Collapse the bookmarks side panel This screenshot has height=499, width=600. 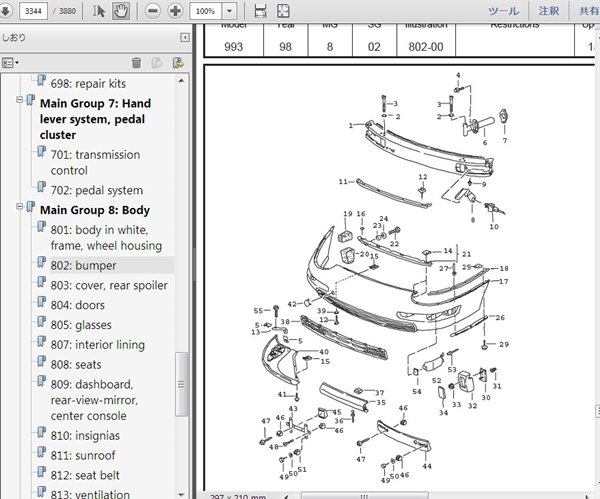(185, 38)
